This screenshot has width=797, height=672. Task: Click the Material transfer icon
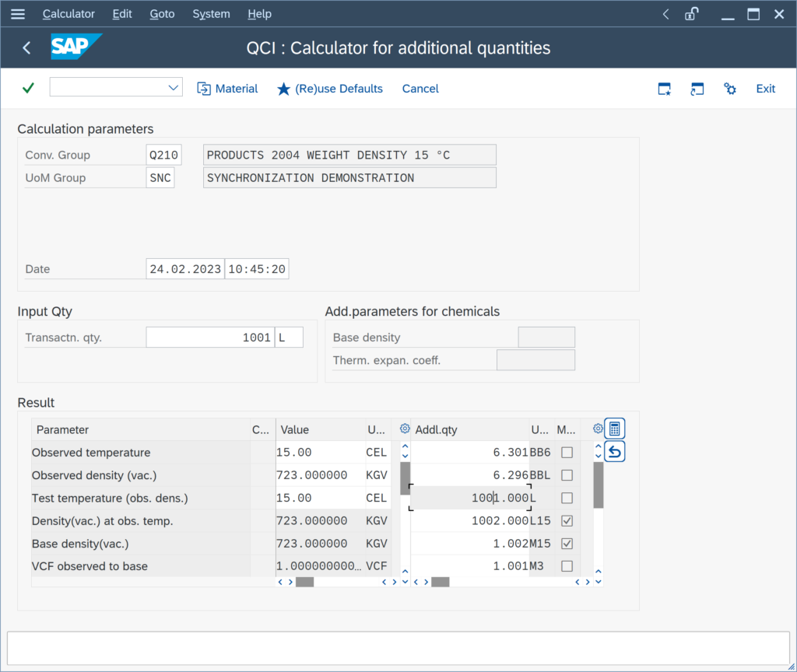pyautogui.click(x=204, y=89)
